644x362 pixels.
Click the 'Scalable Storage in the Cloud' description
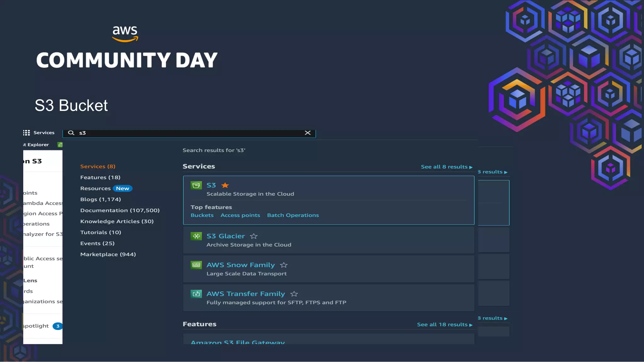pos(250,194)
